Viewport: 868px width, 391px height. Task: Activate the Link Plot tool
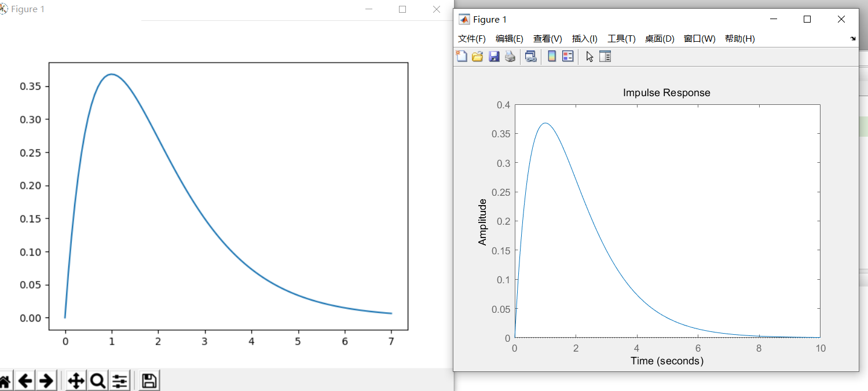[531, 56]
